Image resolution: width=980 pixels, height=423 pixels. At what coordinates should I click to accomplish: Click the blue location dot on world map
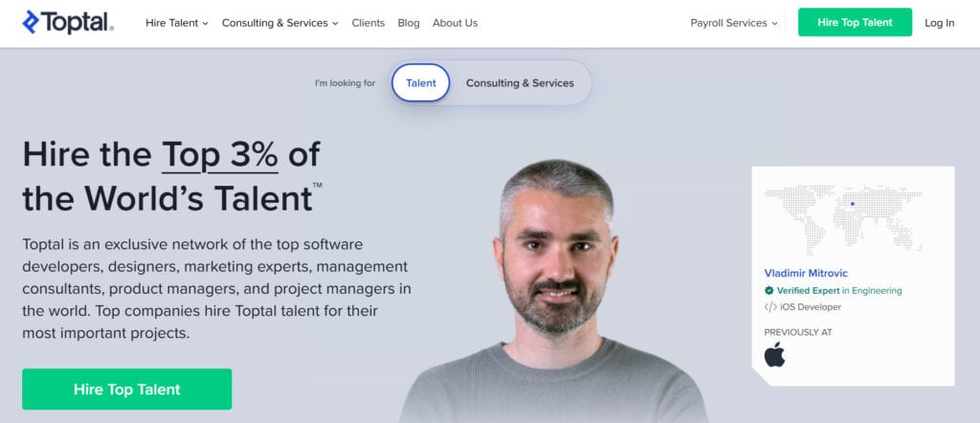click(853, 204)
